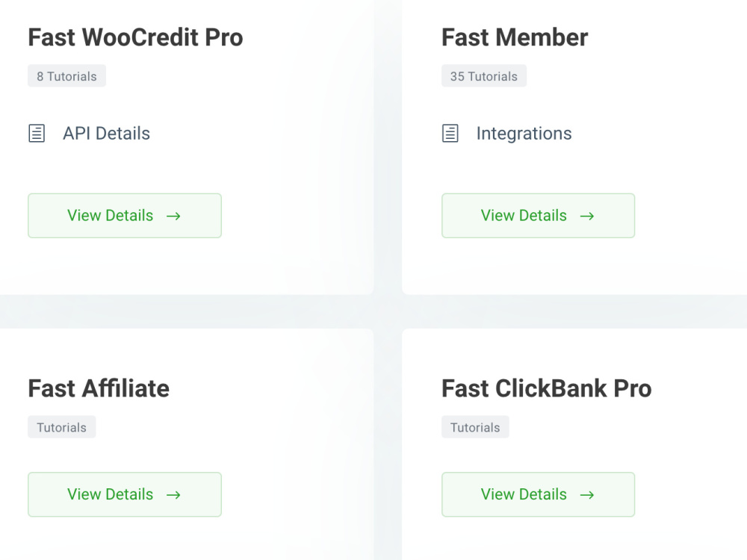Click the arrow icon in Fast WooCredit Pro's View Details
The image size is (747, 560).
pyautogui.click(x=173, y=217)
